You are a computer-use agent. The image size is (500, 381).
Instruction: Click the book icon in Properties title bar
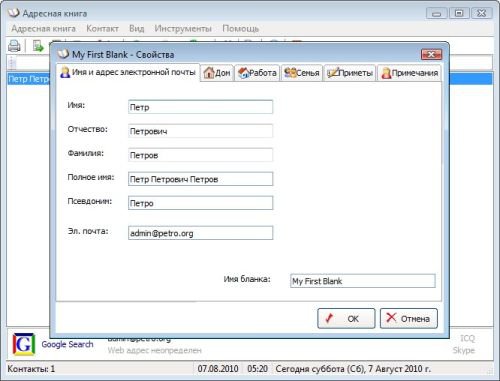pos(63,54)
